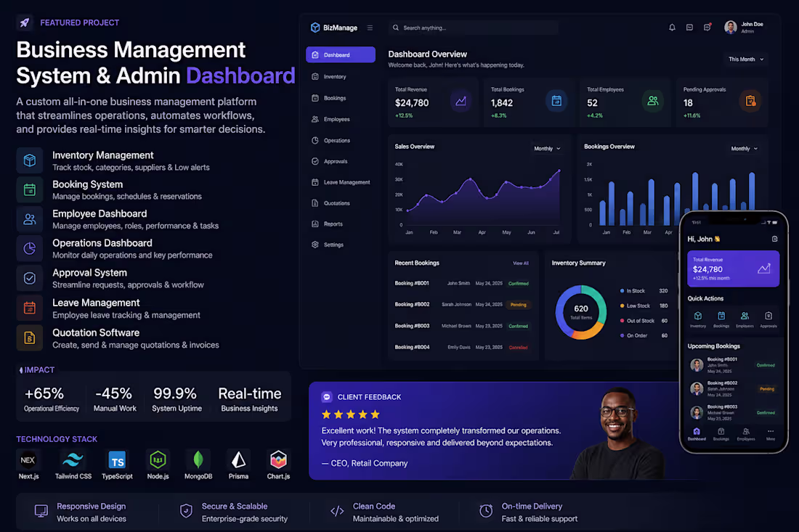Open Operations in the sidebar
The width and height of the screenshot is (799, 532).
pos(341,140)
